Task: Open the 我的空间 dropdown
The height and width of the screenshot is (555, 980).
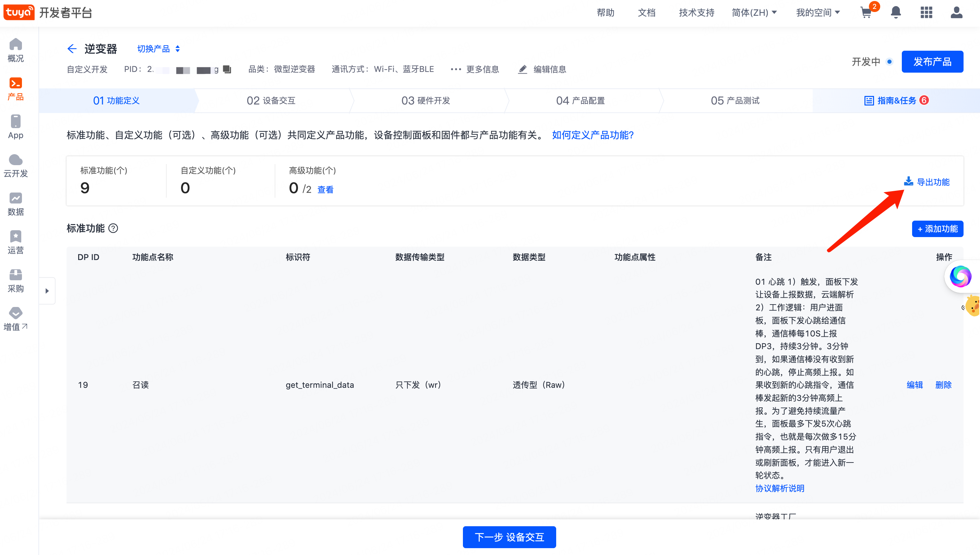Action: (x=818, y=13)
